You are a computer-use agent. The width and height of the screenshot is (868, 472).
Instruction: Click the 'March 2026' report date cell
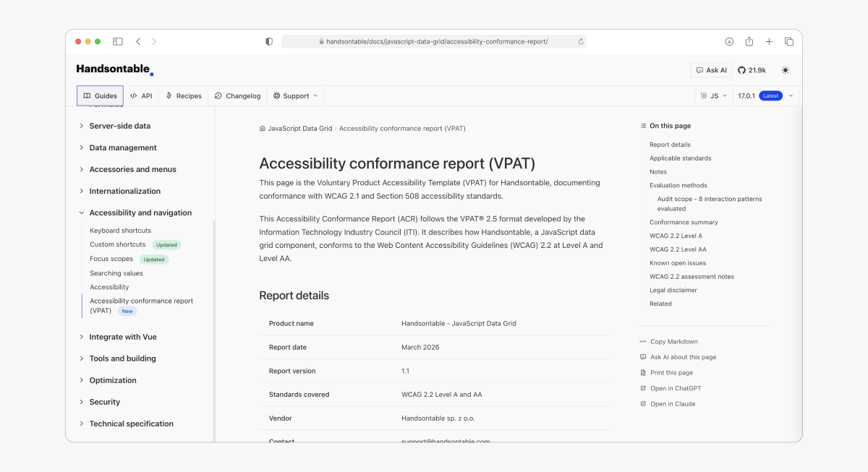pos(420,348)
